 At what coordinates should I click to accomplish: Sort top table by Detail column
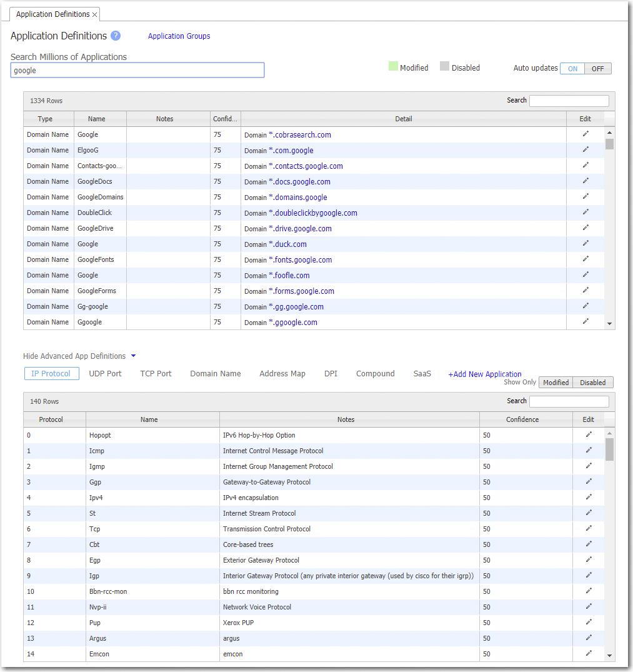click(404, 119)
